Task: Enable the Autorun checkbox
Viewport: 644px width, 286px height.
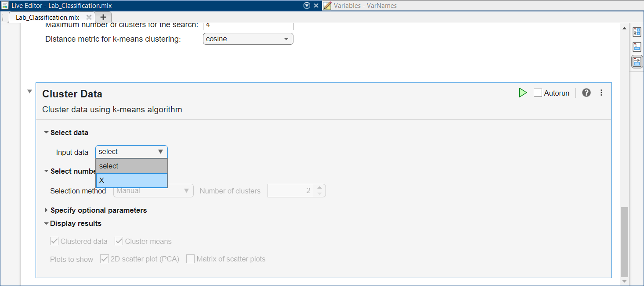Action: [x=538, y=93]
